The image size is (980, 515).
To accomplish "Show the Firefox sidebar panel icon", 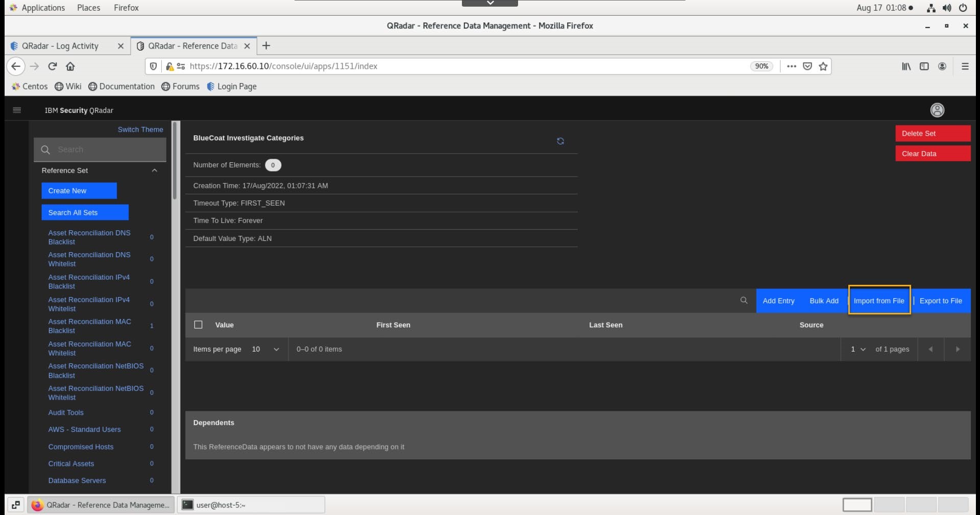I will pos(924,66).
